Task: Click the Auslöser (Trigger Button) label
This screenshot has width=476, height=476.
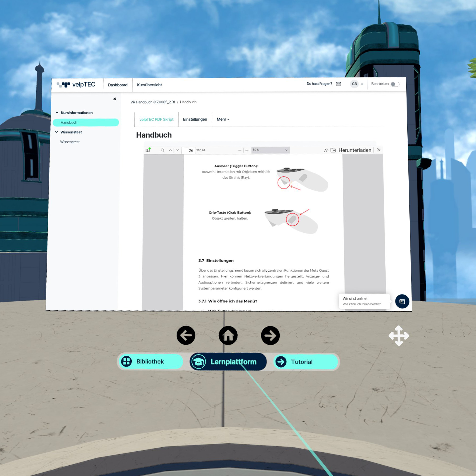Action: tap(236, 166)
